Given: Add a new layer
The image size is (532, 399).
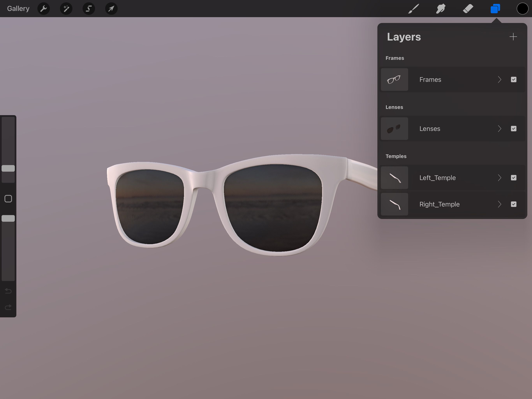Looking at the screenshot, I should tap(513, 36).
